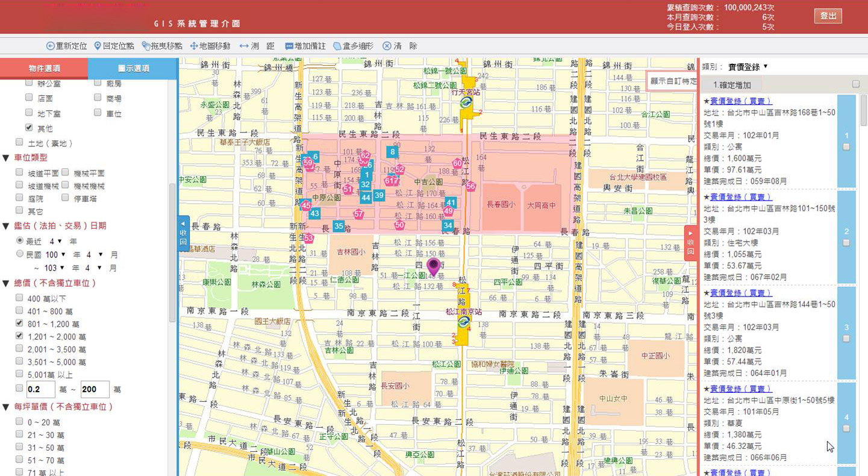This screenshot has width=868, height=476.
Task: Enable the 400 萬以下 price checkbox
Action: click(20, 298)
